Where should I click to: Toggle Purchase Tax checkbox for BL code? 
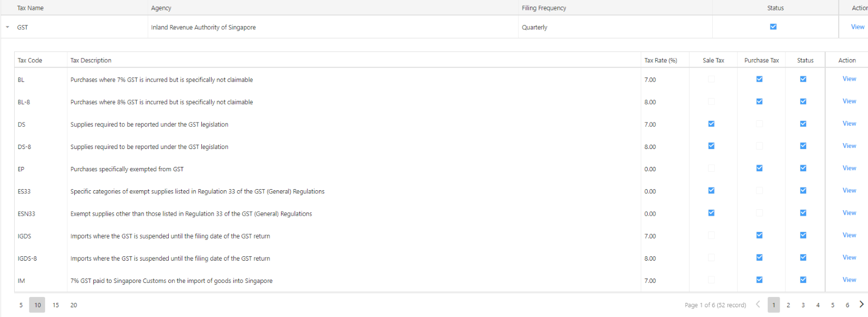(x=759, y=79)
